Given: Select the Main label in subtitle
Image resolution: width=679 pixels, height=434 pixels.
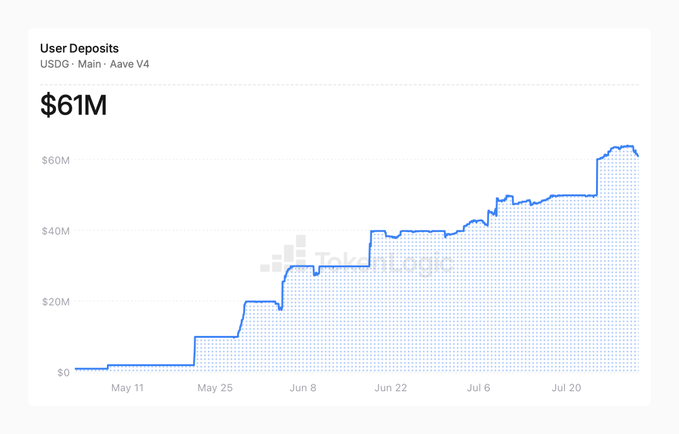Looking at the screenshot, I should tap(89, 64).
